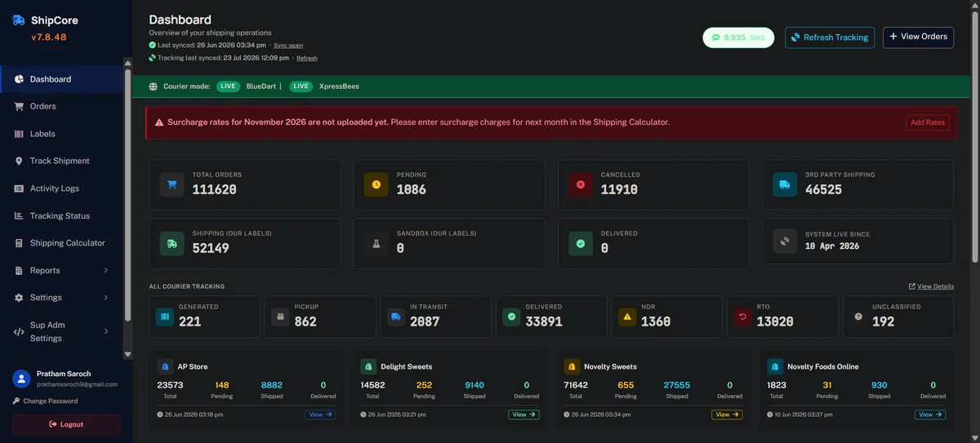980x443 pixels.
Task: Click the 9,935 SMS balance pill
Action: click(x=738, y=38)
